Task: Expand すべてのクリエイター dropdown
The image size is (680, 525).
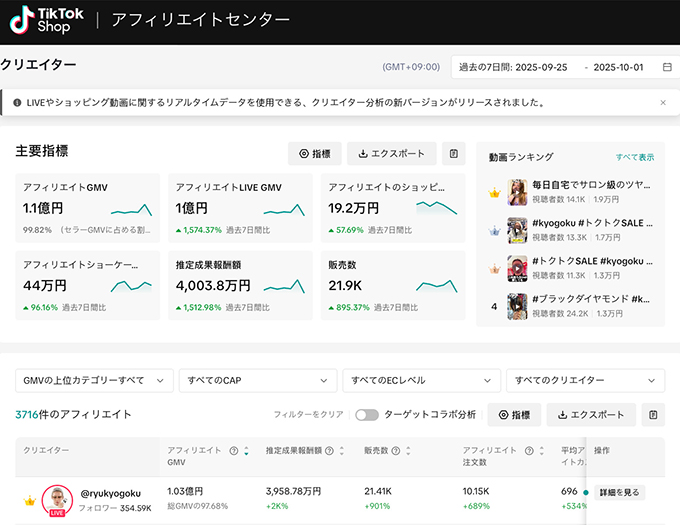Action: pyautogui.click(x=585, y=381)
